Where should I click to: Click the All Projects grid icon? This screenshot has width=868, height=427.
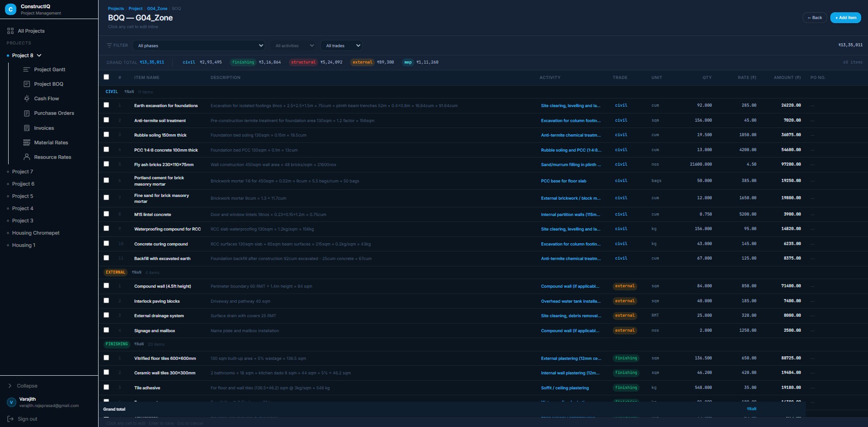[x=10, y=31]
